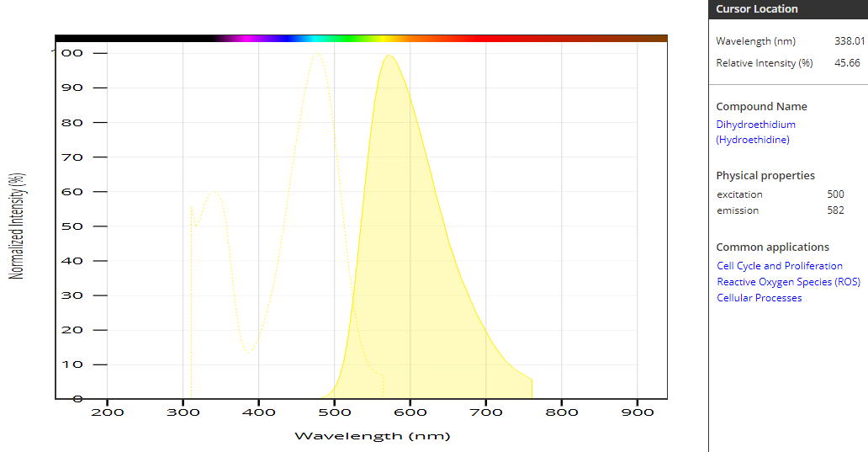Click the dip in the dotted excitation curve
Screen dimensions: 868x452
(x=247, y=351)
